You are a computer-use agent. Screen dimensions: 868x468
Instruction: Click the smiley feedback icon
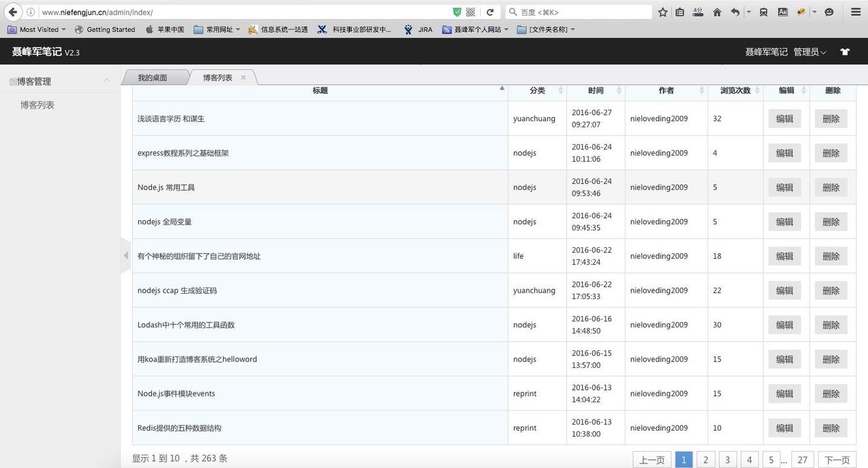828,12
